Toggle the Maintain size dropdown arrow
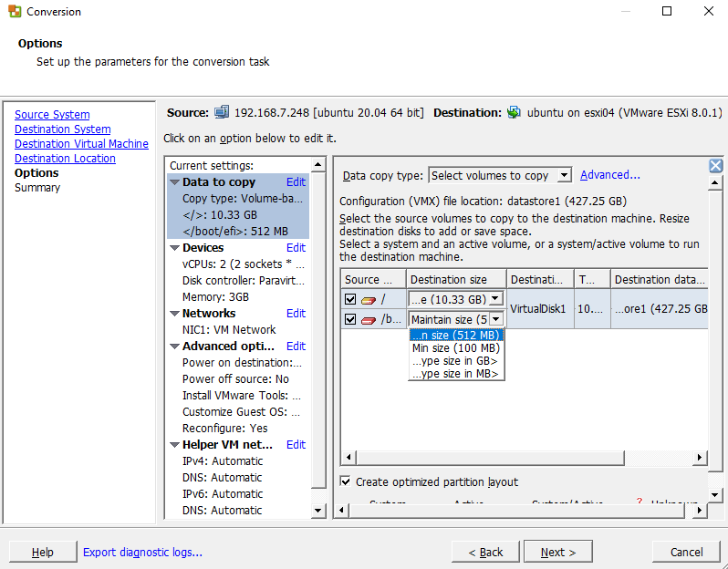Image resolution: width=728 pixels, height=569 pixels. pyautogui.click(x=496, y=319)
